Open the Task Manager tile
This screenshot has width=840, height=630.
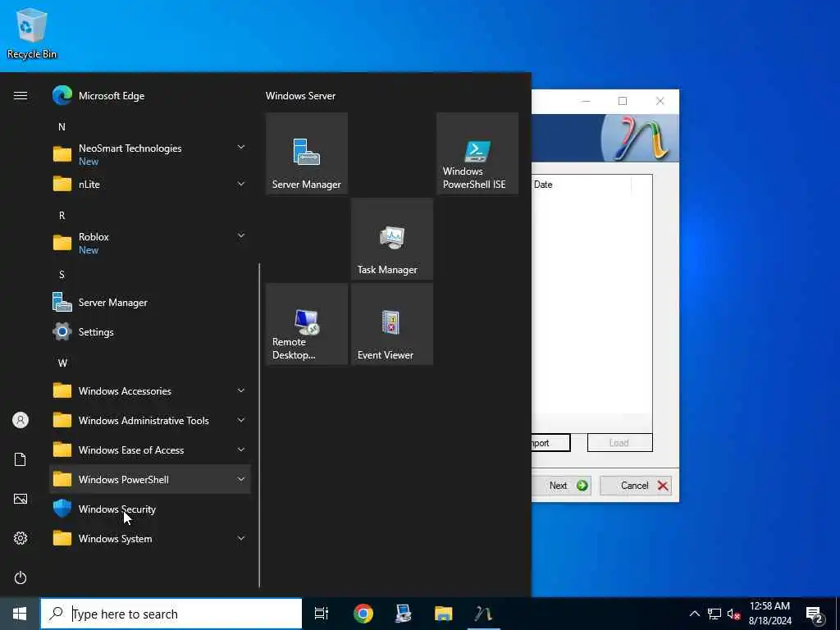tap(392, 239)
